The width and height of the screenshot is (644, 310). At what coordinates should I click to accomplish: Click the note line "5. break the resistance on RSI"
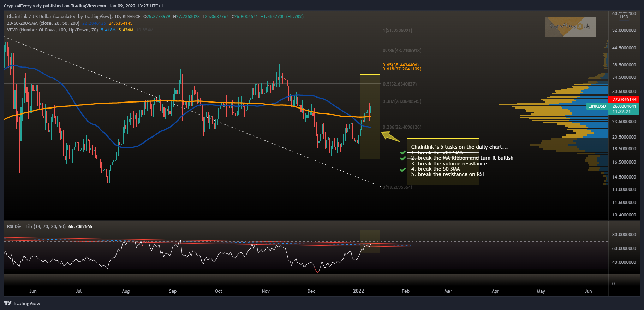pyautogui.click(x=447, y=174)
